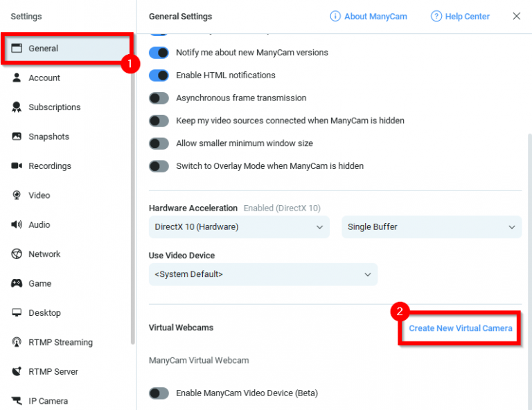Click Create New Virtual Camera link
The height and width of the screenshot is (410, 532).
[461, 328]
